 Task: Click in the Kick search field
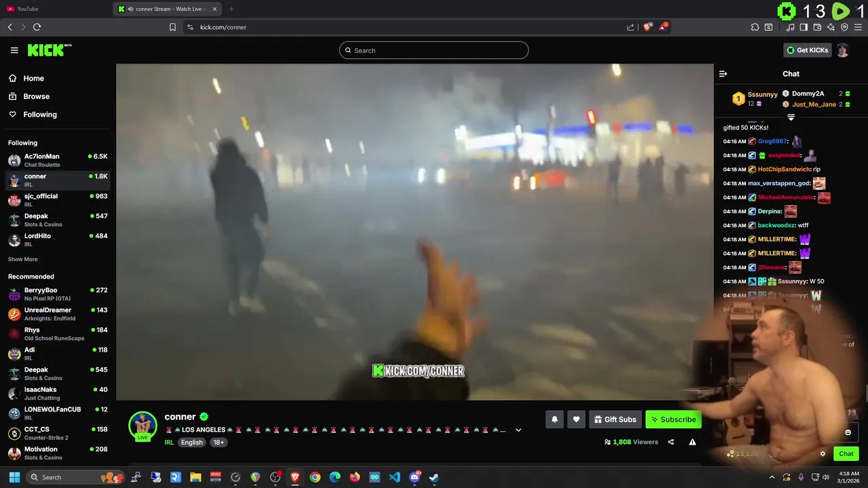click(434, 50)
